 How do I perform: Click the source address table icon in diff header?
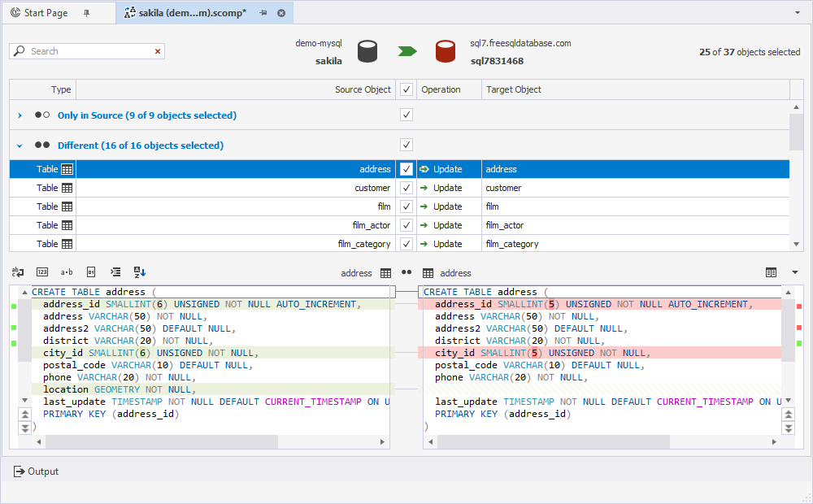pos(385,273)
